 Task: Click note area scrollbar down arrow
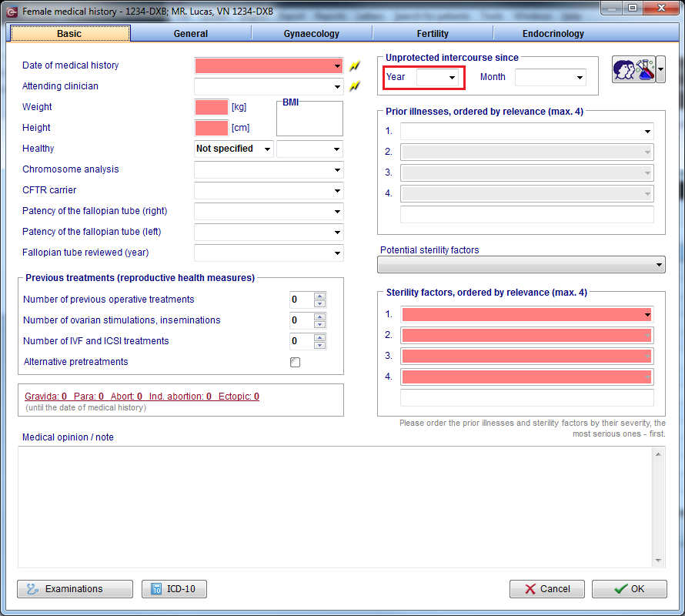click(x=658, y=561)
